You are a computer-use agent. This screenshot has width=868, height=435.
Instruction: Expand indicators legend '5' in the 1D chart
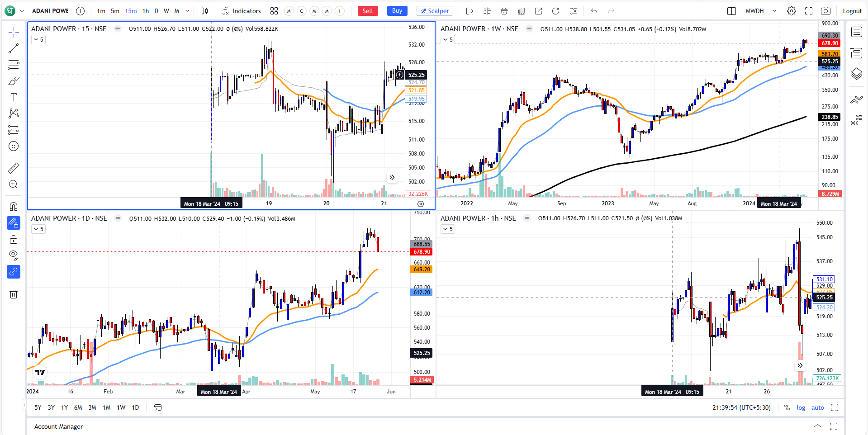click(x=38, y=229)
